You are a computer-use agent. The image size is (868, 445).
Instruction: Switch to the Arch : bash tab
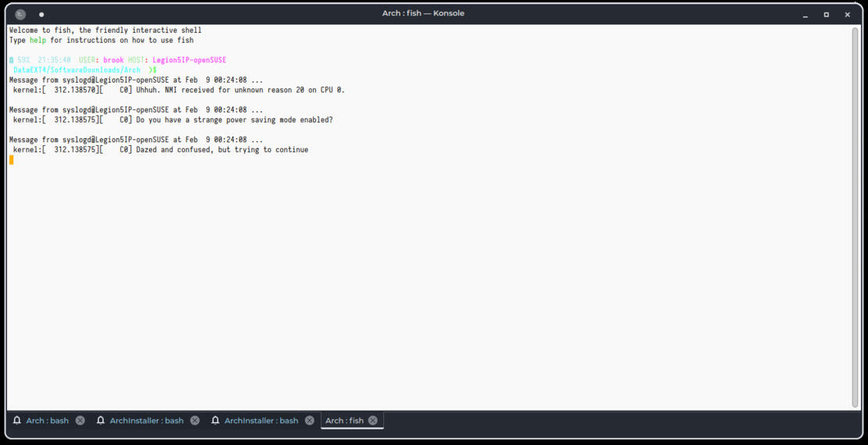(48, 421)
